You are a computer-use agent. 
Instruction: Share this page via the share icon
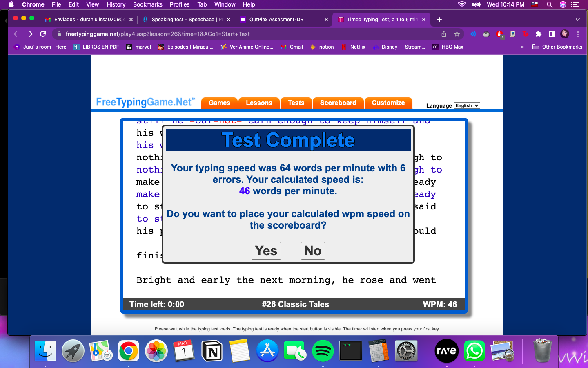tap(444, 34)
